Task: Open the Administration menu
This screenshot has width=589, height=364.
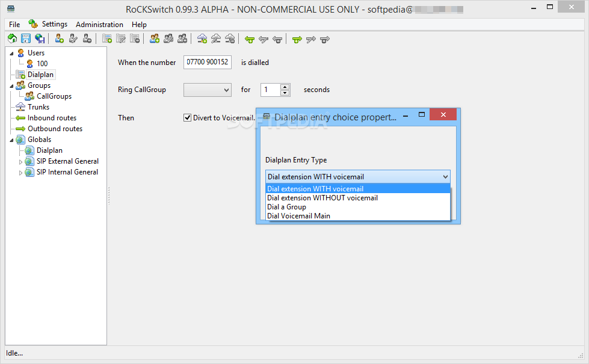Action: pyautogui.click(x=99, y=25)
